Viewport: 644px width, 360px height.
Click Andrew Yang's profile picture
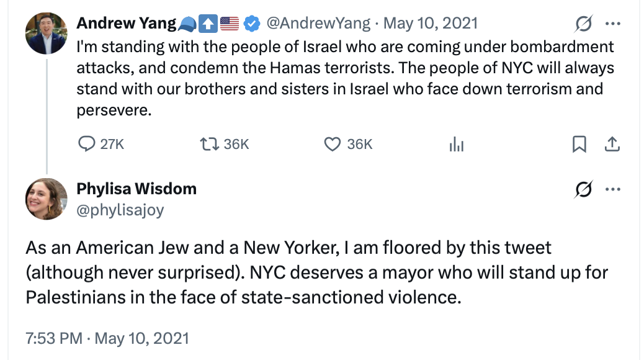pyautogui.click(x=46, y=33)
